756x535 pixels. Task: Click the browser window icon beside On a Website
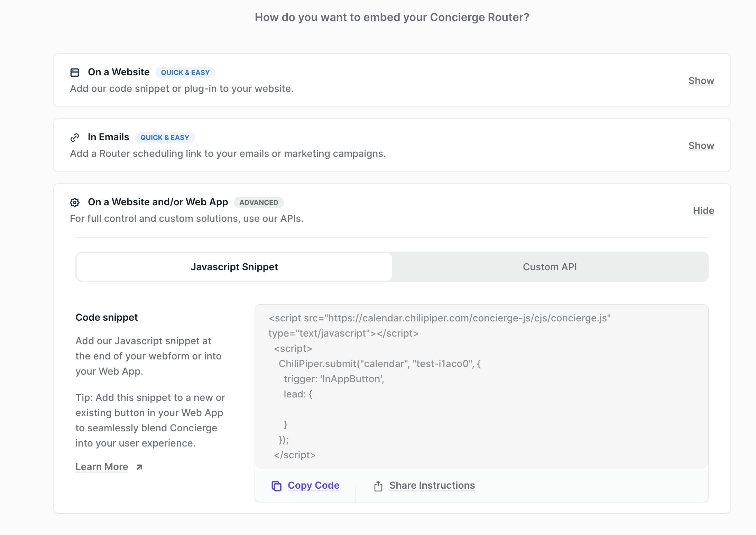point(75,72)
